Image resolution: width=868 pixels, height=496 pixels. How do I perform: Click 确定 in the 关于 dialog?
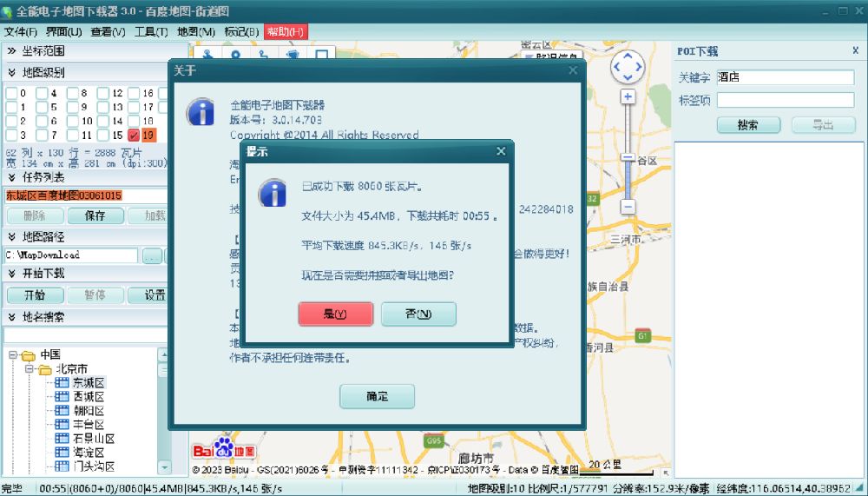coord(377,396)
